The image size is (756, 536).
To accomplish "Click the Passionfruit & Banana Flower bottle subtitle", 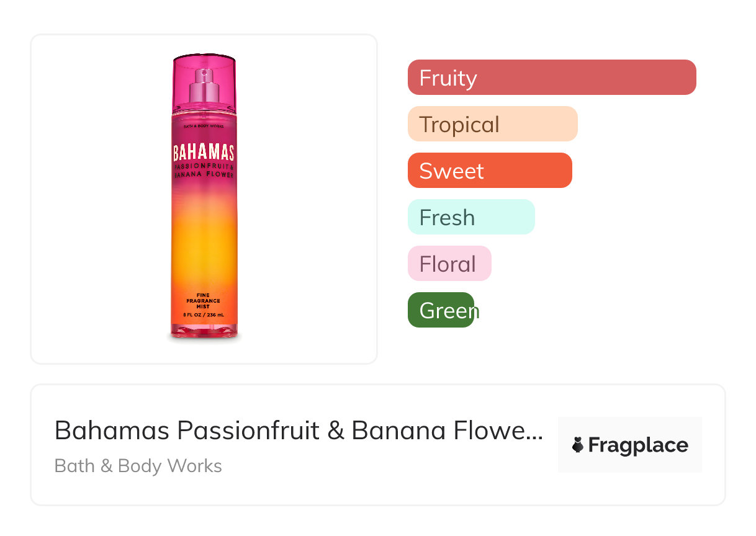I will click(x=204, y=171).
